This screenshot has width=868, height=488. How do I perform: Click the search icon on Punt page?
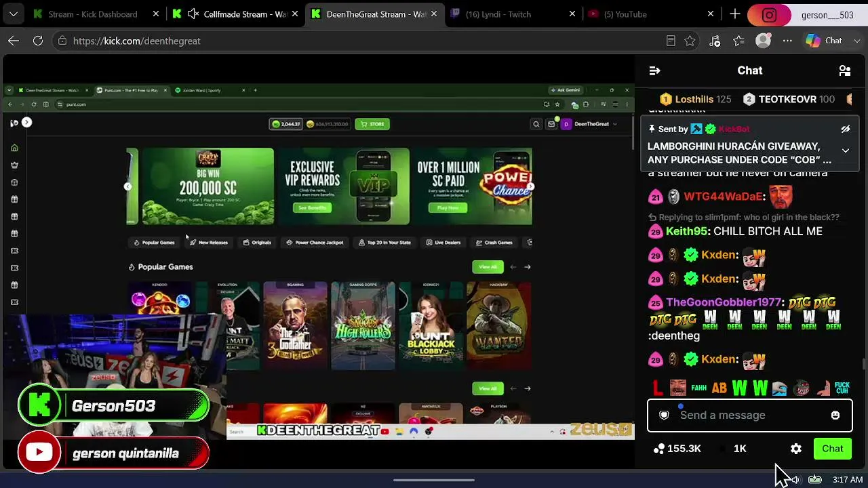tap(536, 124)
